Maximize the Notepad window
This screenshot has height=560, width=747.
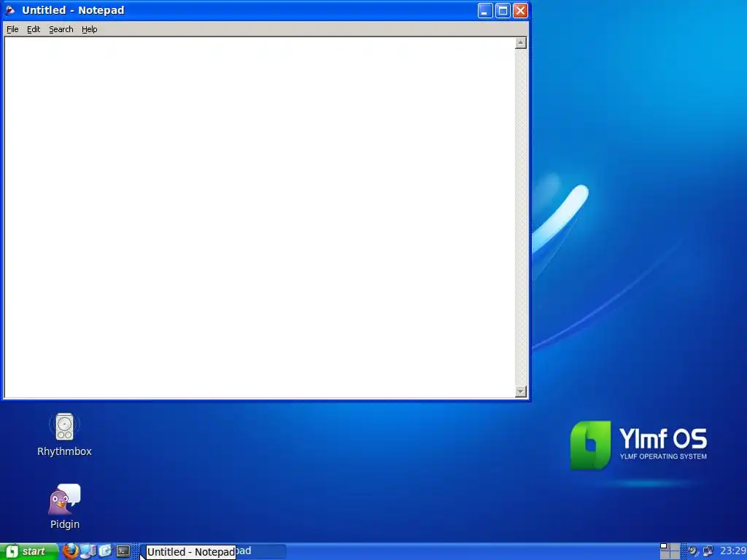coord(503,10)
